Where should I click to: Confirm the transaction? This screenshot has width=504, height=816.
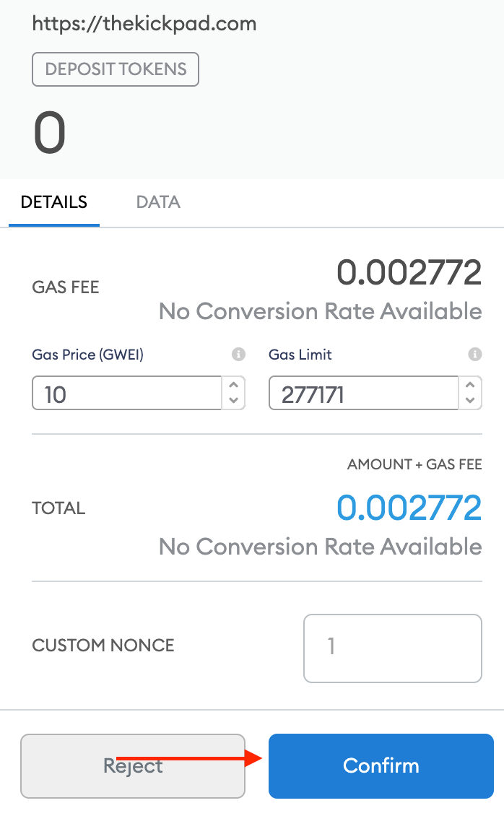coord(381,765)
